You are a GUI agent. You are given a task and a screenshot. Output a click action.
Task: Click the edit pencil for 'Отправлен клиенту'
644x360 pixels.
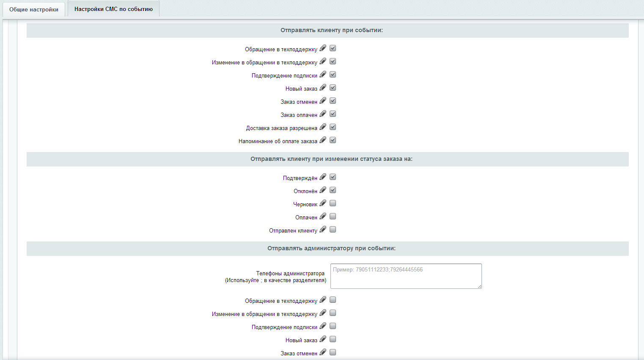click(x=323, y=230)
